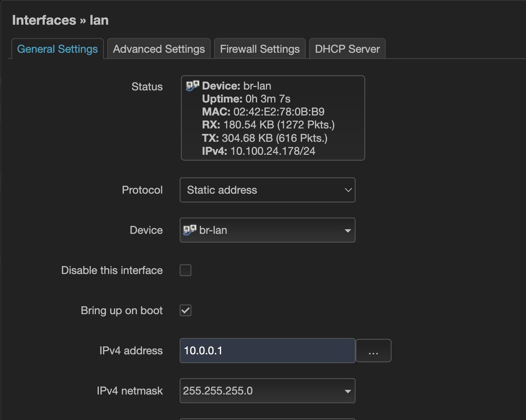Switch to the Advanced Settings tab

(x=158, y=49)
